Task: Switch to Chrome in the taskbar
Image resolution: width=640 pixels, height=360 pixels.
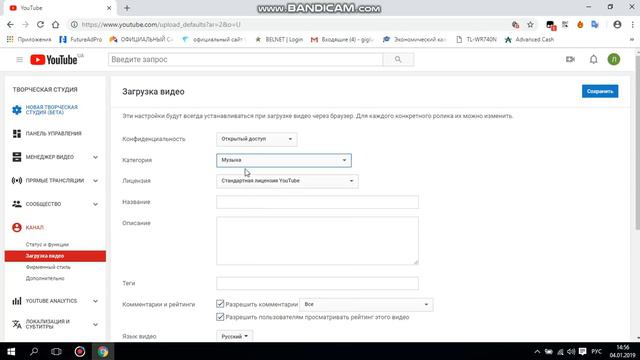Action: [x=103, y=351]
